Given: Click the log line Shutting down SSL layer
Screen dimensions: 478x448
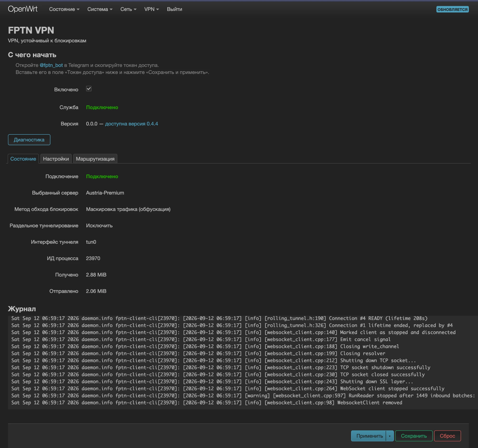Looking at the screenshot, I should (x=212, y=381).
